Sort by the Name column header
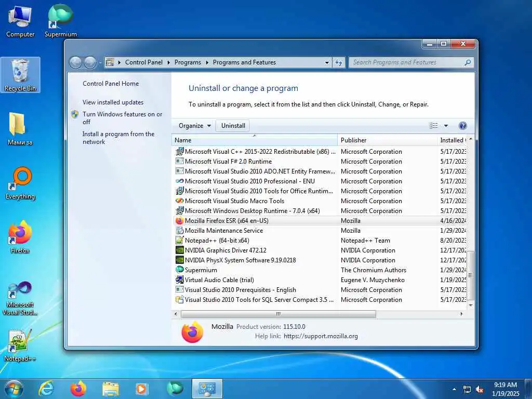Screen dimensions: 532x399 pyautogui.click(x=255, y=140)
